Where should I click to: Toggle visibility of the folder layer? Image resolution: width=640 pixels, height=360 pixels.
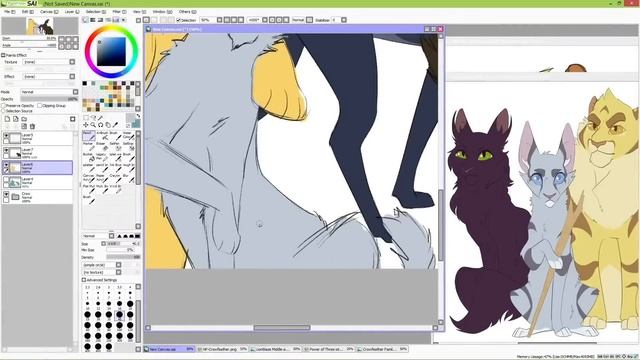[6, 195]
